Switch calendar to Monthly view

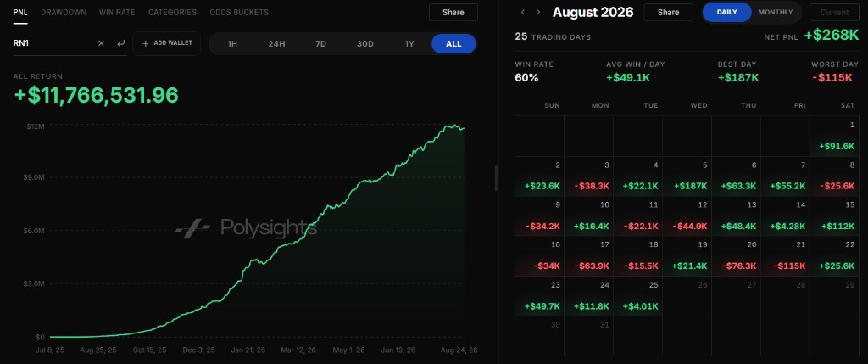click(x=775, y=12)
